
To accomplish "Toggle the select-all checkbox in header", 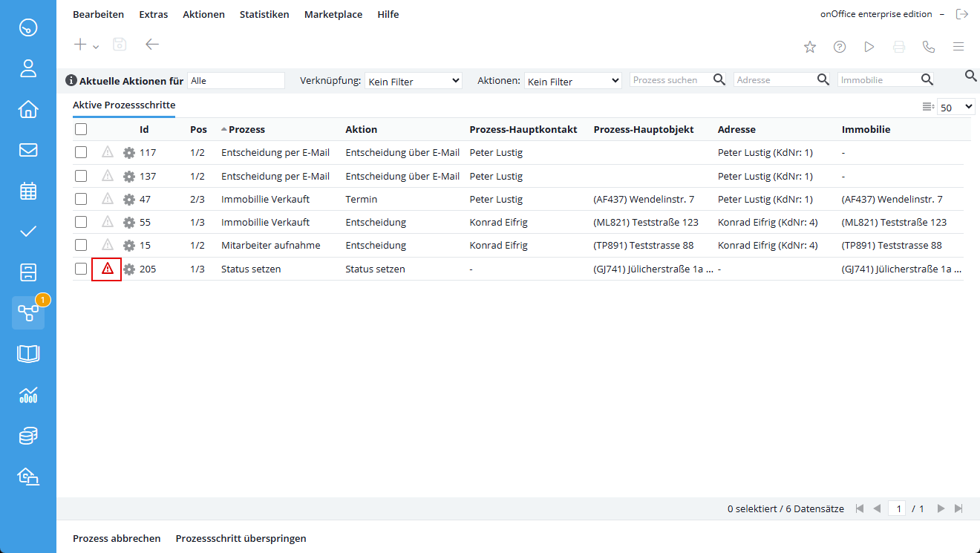I will coord(81,129).
